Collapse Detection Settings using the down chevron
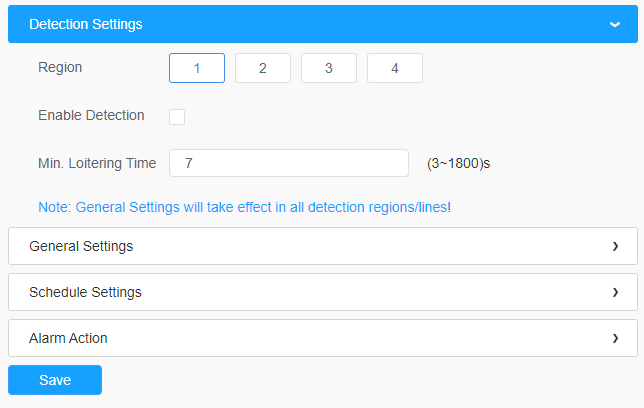644x408 pixels. (615, 24)
